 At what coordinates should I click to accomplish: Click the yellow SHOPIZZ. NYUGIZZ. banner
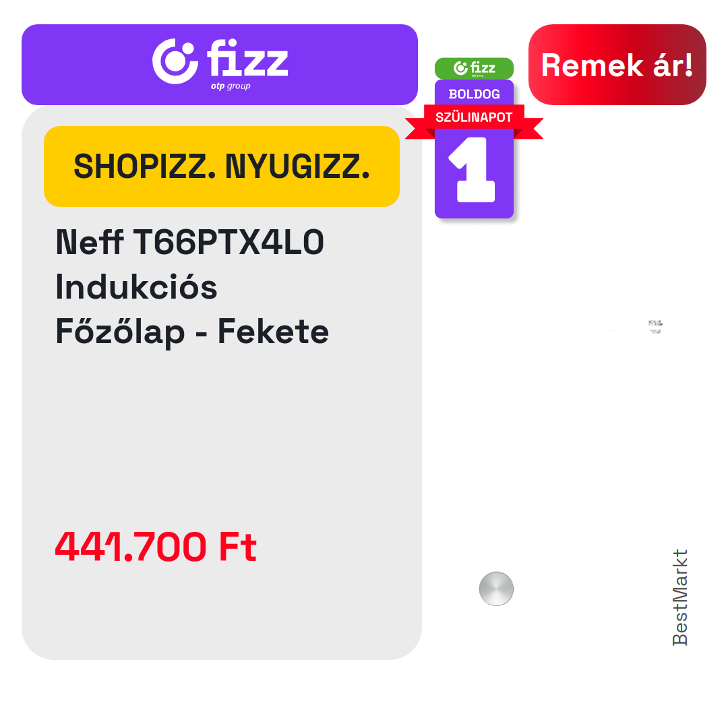[222, 166]
